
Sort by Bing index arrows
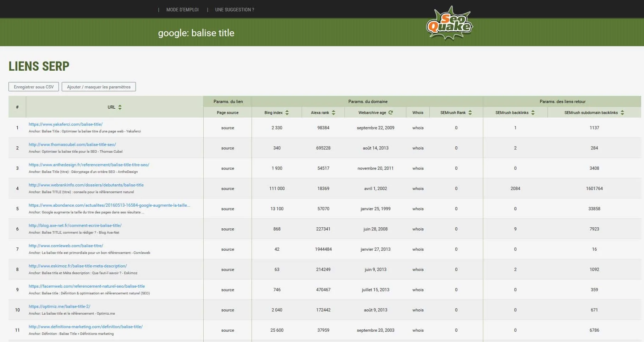(x=287, y=113)
